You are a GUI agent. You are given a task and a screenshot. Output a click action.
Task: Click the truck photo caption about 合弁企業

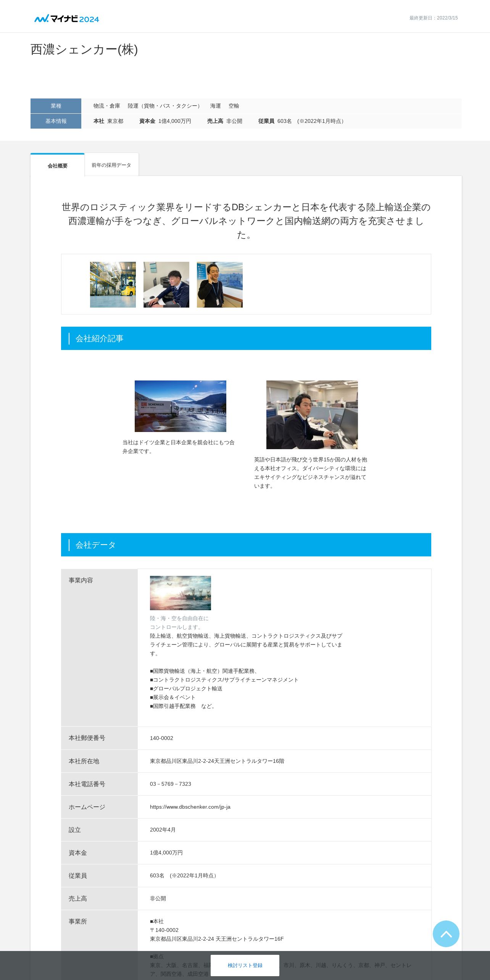click(x=179, y=447)
